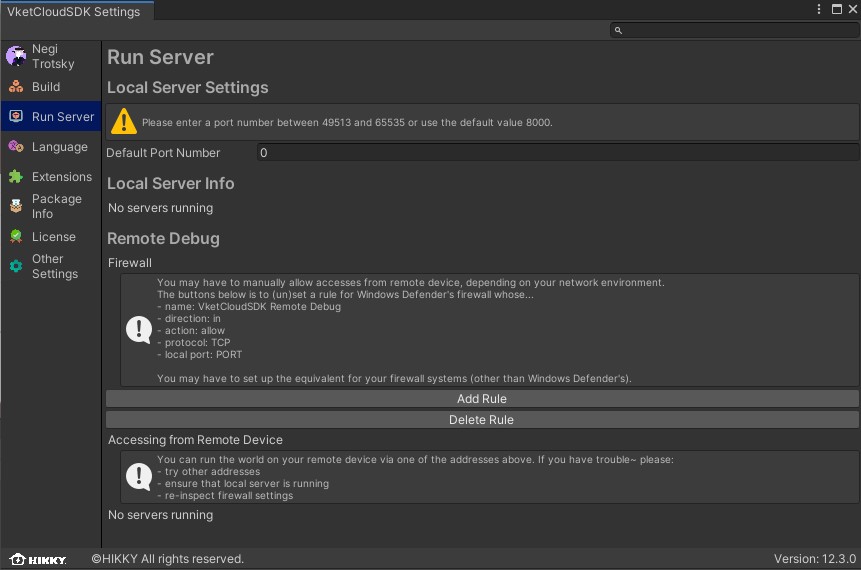Click the Package Info box icon
Viewport: 861px width, 570px height.
click(x=16, y=206)
